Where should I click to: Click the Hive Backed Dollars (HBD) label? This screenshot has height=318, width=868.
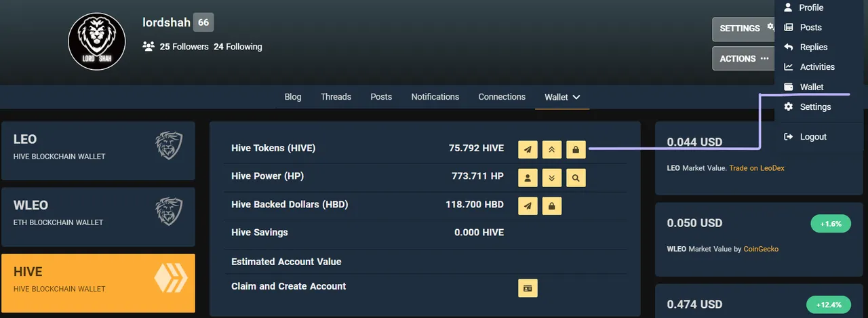(x=290, y=204)
